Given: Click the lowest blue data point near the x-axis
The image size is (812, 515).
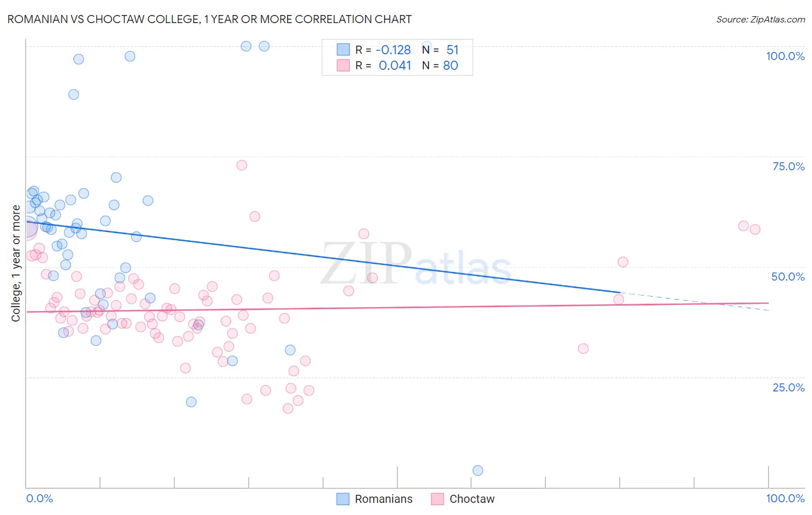Looking at the screenshot, I should 478,471.
